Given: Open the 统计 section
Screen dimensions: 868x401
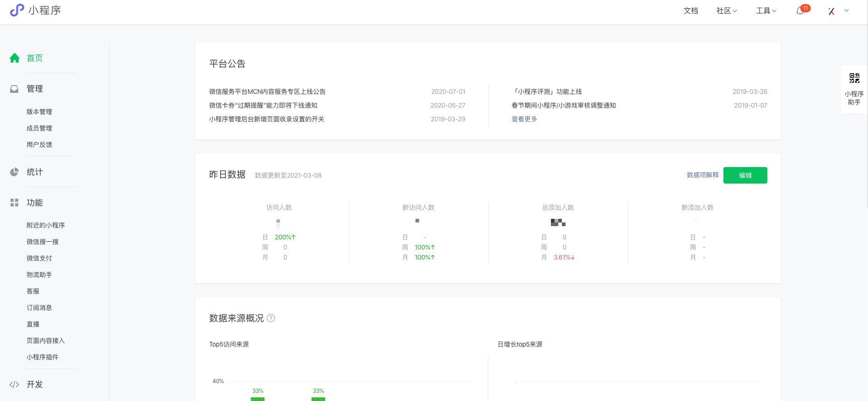Looking at the screenshot, I should point(35,172).
